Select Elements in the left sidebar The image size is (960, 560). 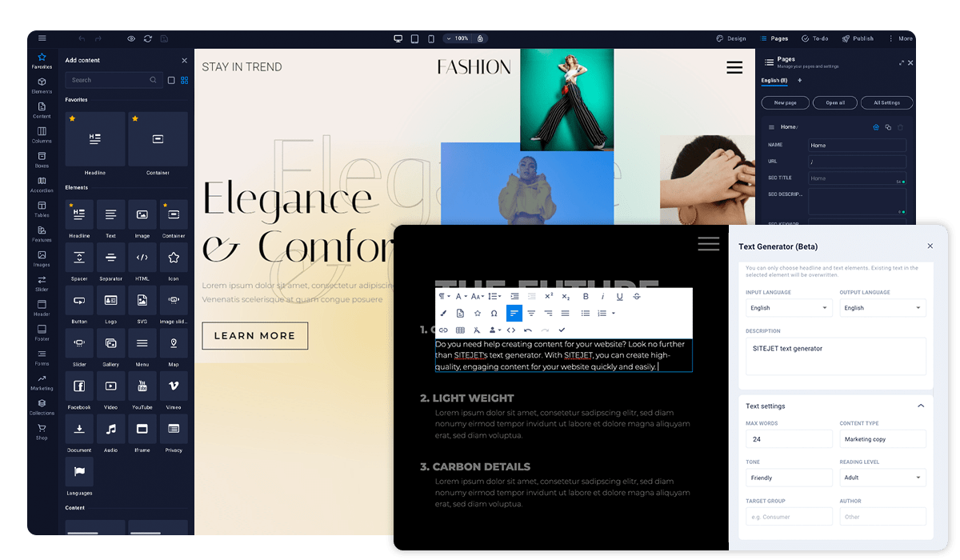42,86
